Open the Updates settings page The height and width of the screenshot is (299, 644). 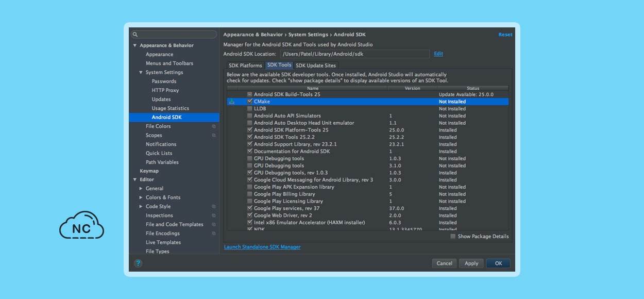(161, 99)
